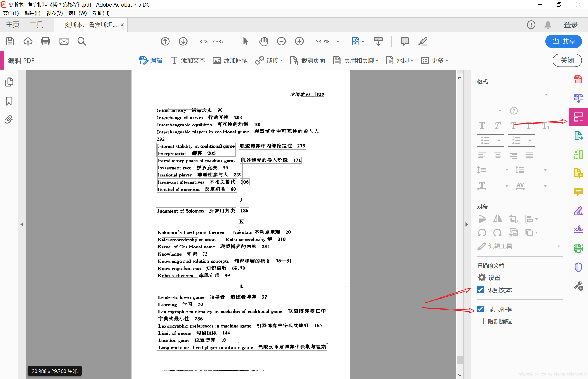Open the zoom percentage dropdown
Viewport: 588px width, 379px height.
(x=338, y=42)
